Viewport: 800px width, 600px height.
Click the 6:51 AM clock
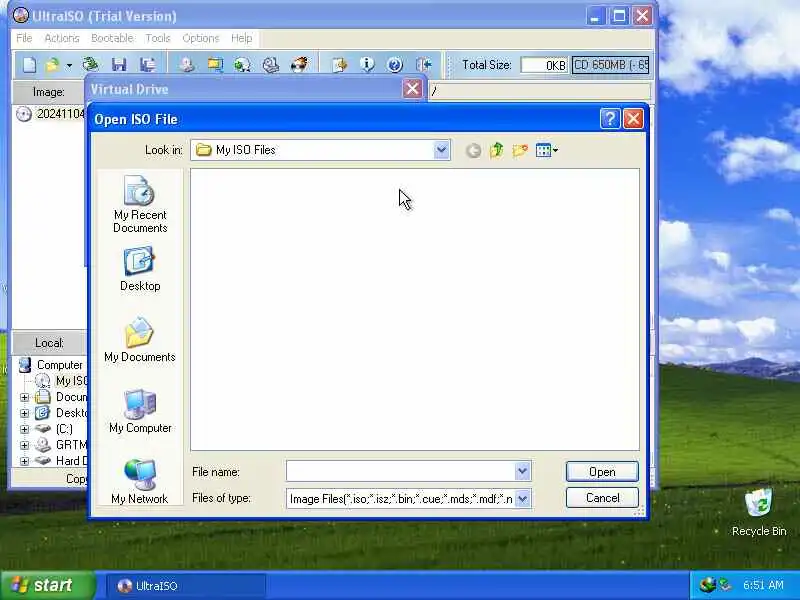tap(763, 585)
